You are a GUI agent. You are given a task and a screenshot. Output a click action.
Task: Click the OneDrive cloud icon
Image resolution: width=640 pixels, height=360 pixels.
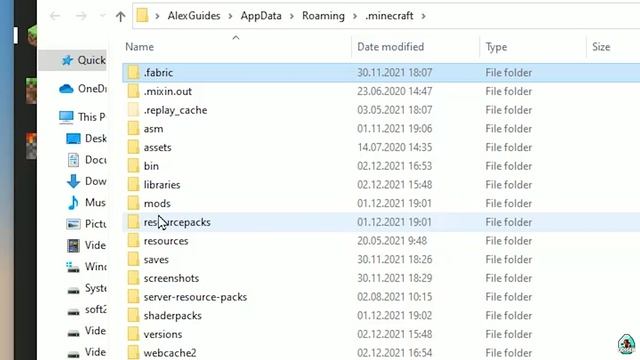tap(66, 89)
